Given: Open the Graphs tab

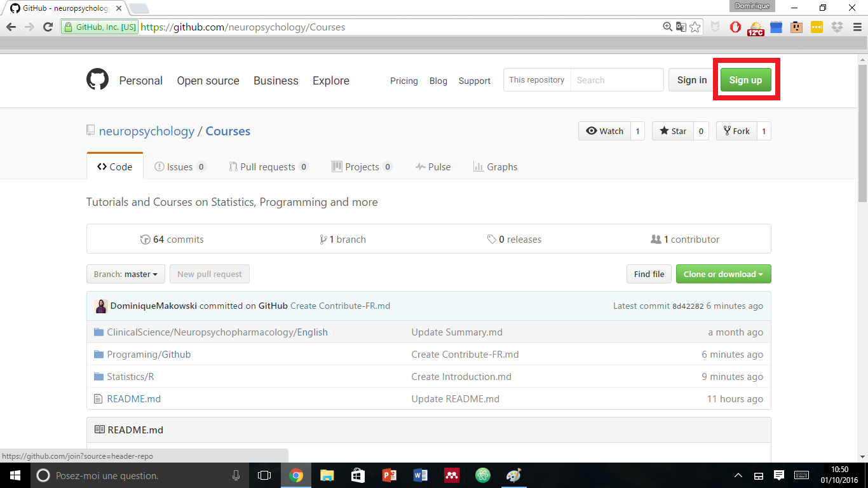Looking at the screenshot, I should coord(495,166).
